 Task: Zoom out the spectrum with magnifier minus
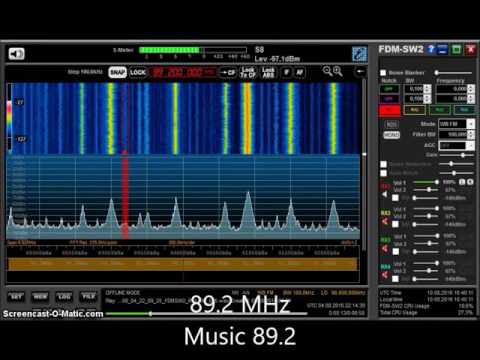tap(327, 71)
